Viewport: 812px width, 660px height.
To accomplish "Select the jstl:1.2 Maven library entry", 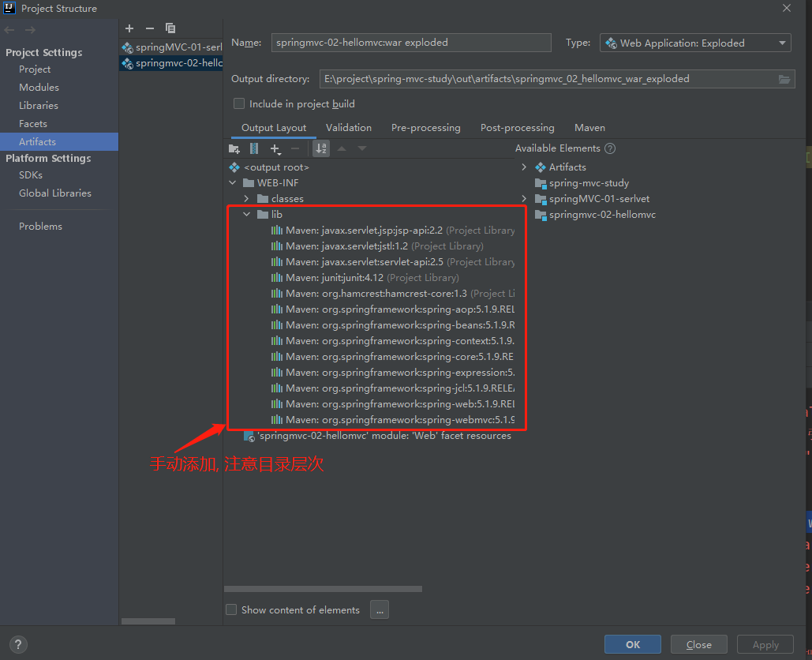I will click(x=377, y=246).
